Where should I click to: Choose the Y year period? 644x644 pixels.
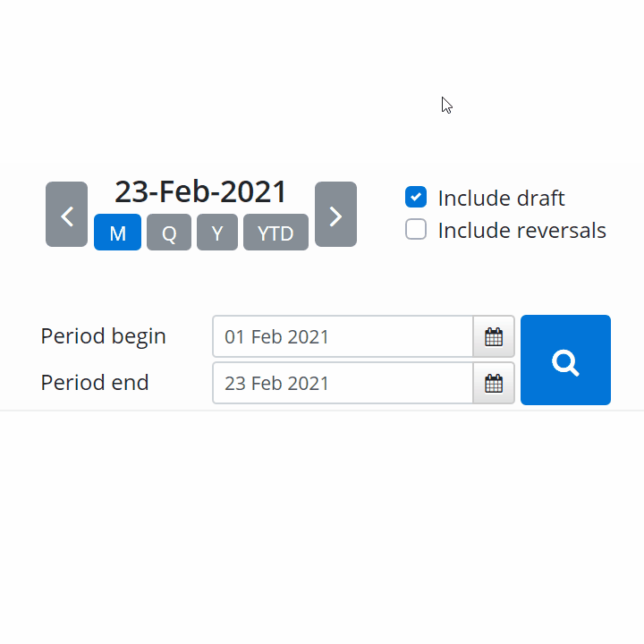(217, 232)
